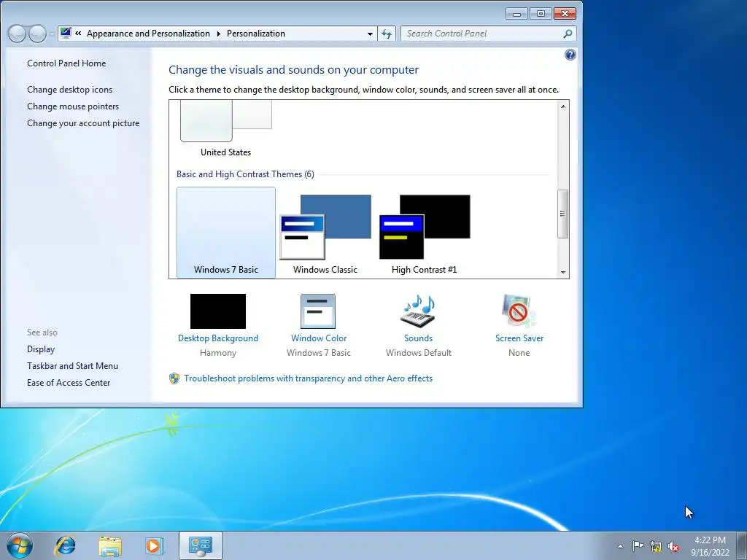This screenshot has height=560, width=747.
Task: Open Taskbar and Start Menu link
Action: point(72,366)
